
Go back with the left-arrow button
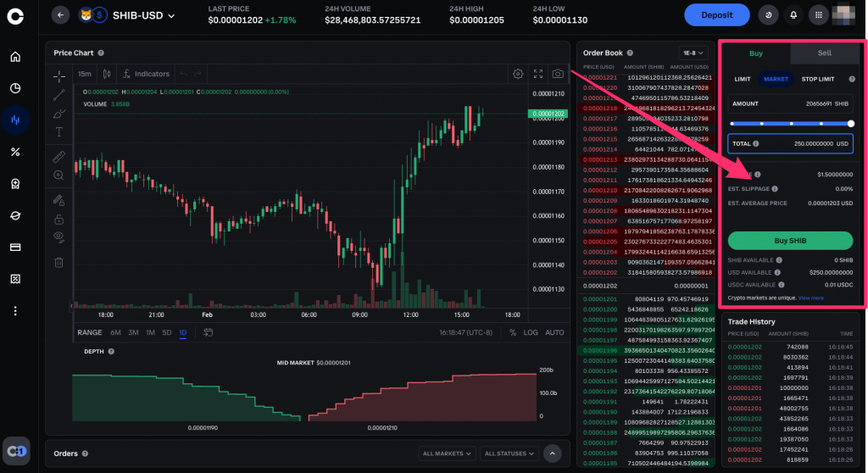pos(60,15)
